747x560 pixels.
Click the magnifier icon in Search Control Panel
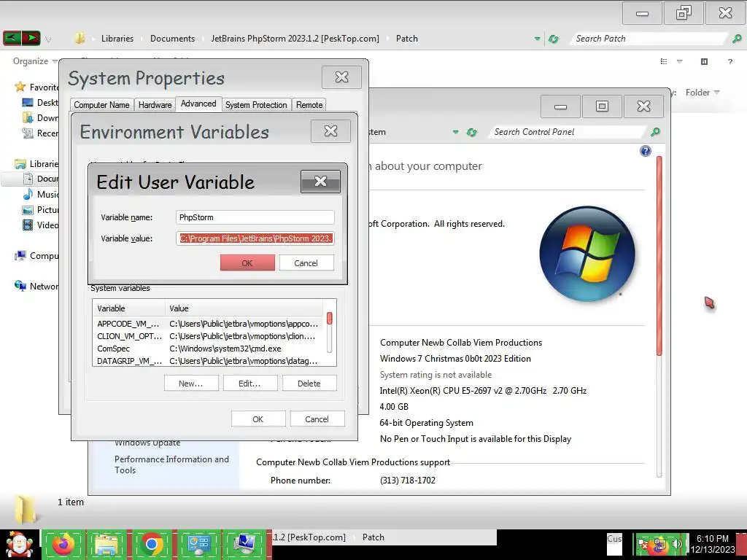(656, 132)
